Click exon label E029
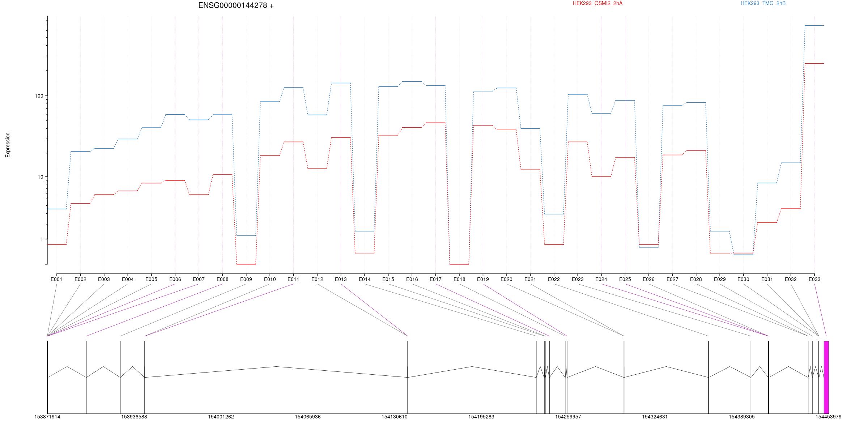This screenshot has height=434, width=868. click(720, 279)
